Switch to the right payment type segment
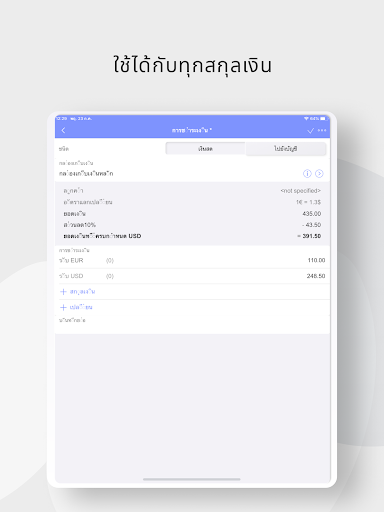The image size is (384, 512). click(286, 149)
